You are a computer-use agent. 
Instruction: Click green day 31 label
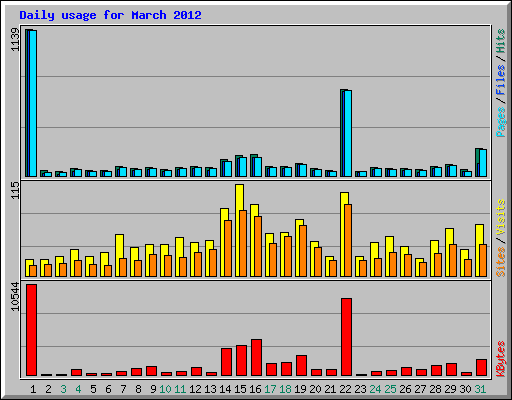(480, 389)
